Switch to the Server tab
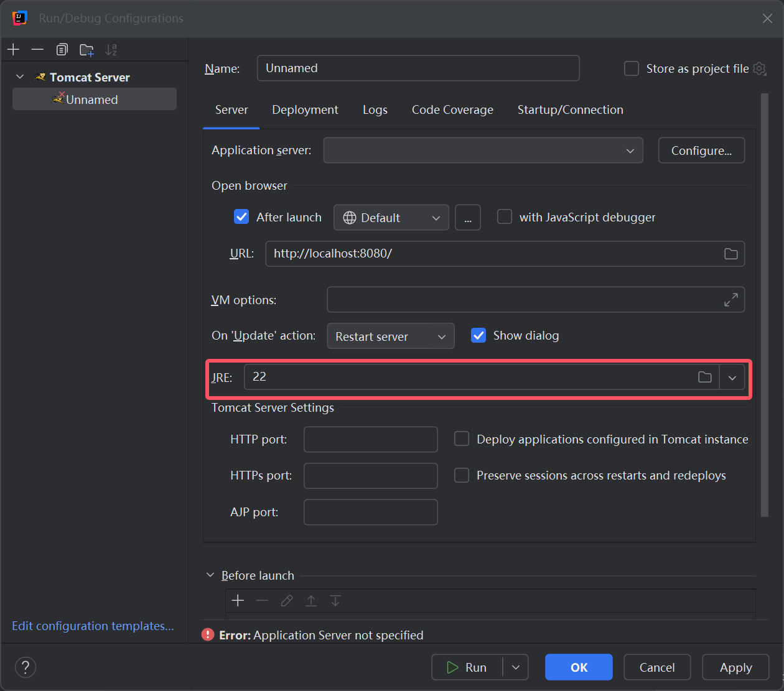784x691 pixels. coord(231,110)
